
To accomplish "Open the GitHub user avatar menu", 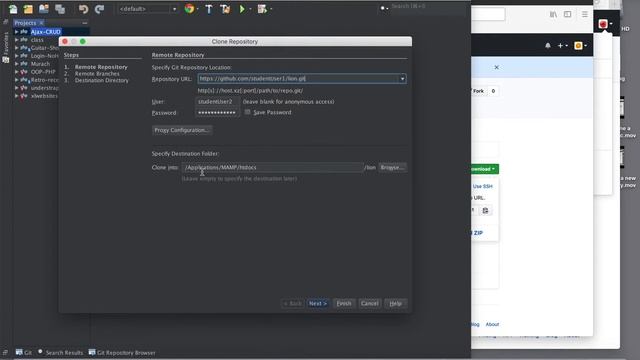I will (580, 46).
